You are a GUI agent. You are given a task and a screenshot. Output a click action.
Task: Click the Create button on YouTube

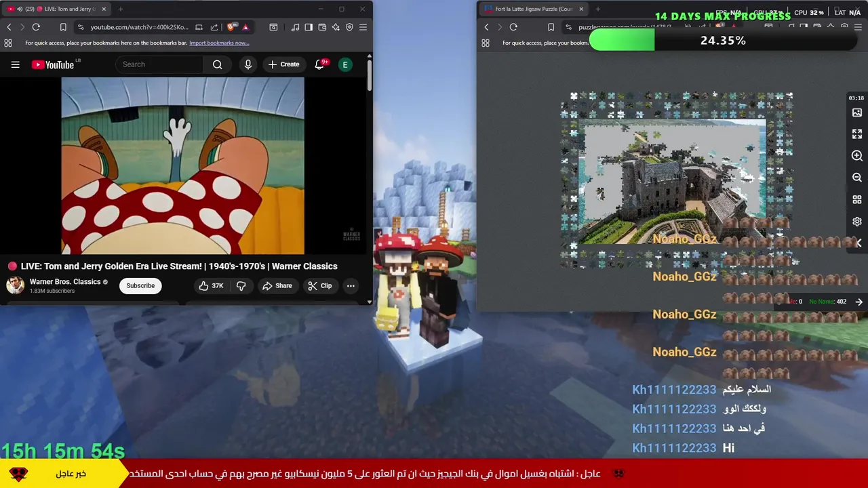pos(283,64)
